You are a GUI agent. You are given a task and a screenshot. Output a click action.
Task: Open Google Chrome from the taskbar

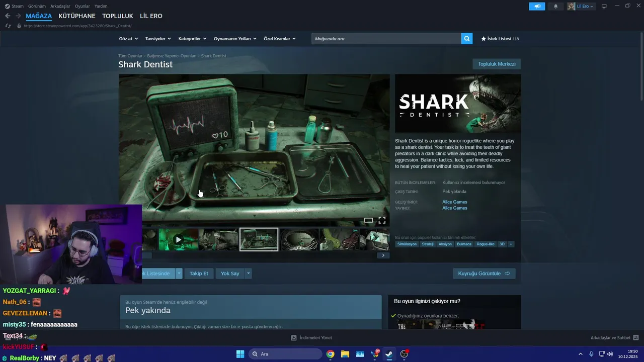tap(330, 354)
